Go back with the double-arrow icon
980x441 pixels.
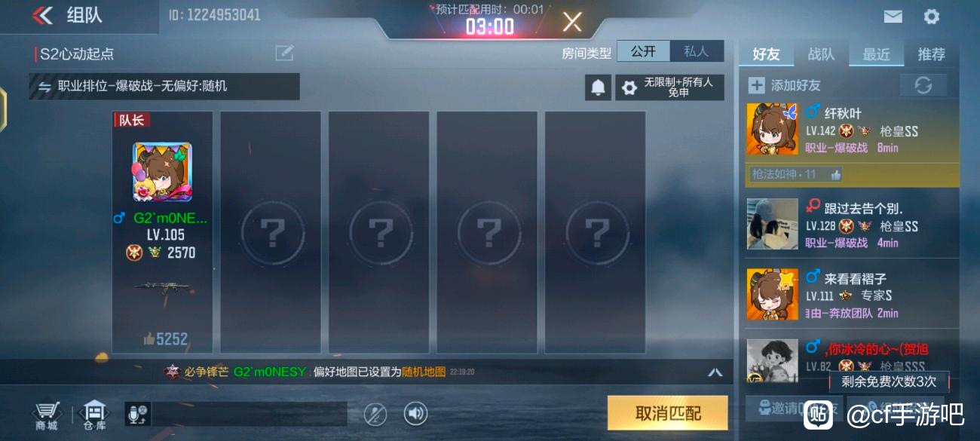coord(43,15)
